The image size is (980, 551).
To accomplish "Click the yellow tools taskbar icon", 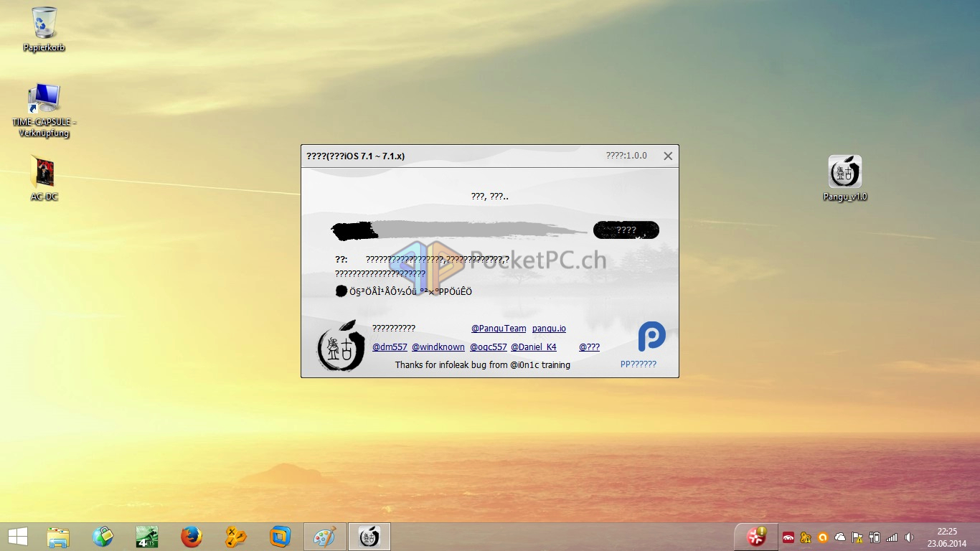I will click(236, 537).
